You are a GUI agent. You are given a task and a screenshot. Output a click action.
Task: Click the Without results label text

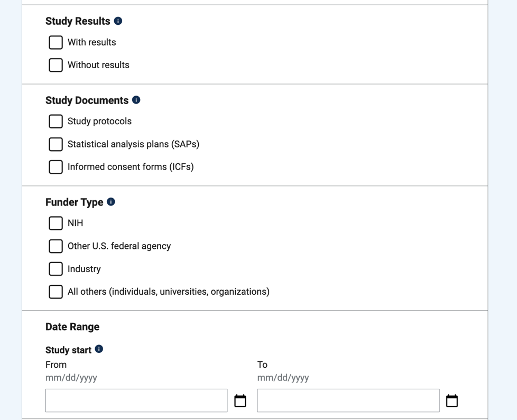pyautogui.click(x=98, y=65)
